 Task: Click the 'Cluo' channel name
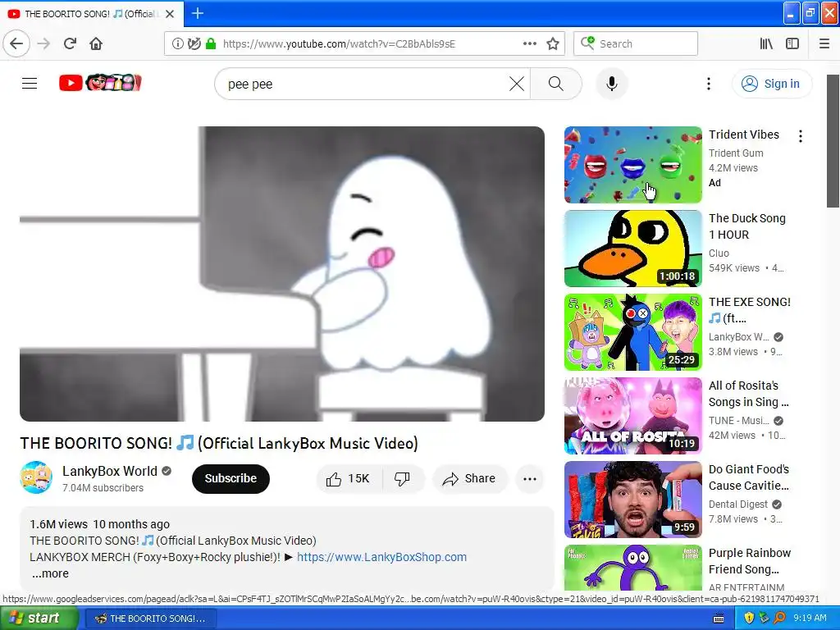tap(719, 253)
